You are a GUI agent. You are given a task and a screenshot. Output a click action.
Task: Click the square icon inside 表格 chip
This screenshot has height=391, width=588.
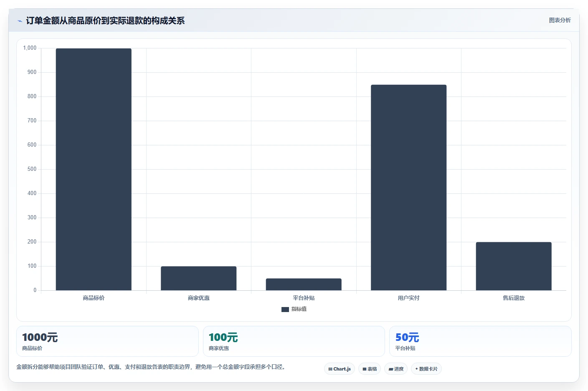(x=364, y=369)
